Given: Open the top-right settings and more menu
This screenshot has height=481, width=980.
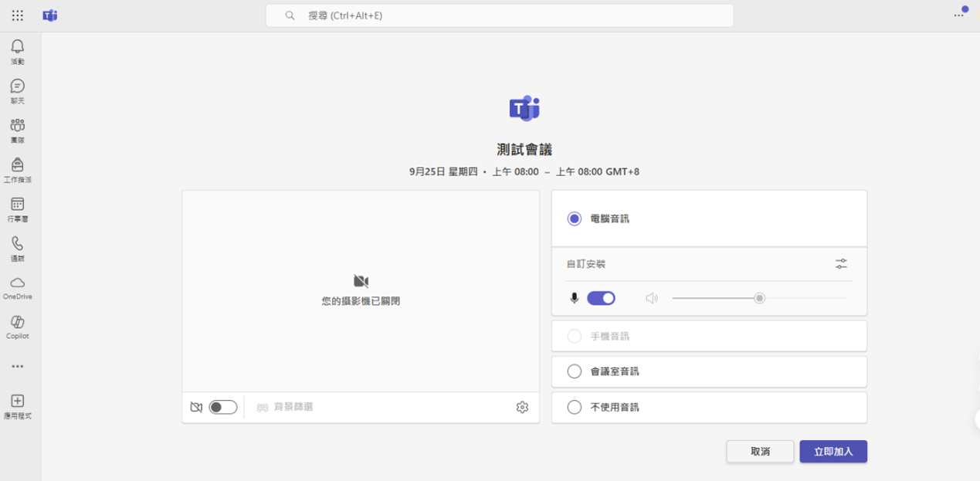Looking at the screenshot, I should (959, 15).
